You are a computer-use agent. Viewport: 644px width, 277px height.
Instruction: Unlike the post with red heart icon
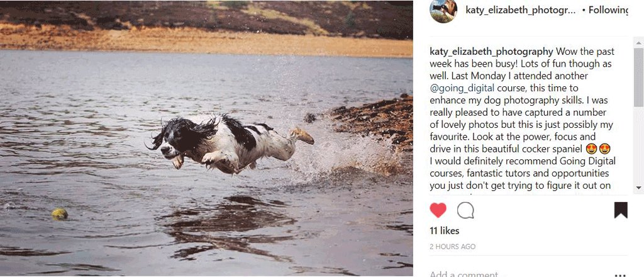[x=438, y=210]
